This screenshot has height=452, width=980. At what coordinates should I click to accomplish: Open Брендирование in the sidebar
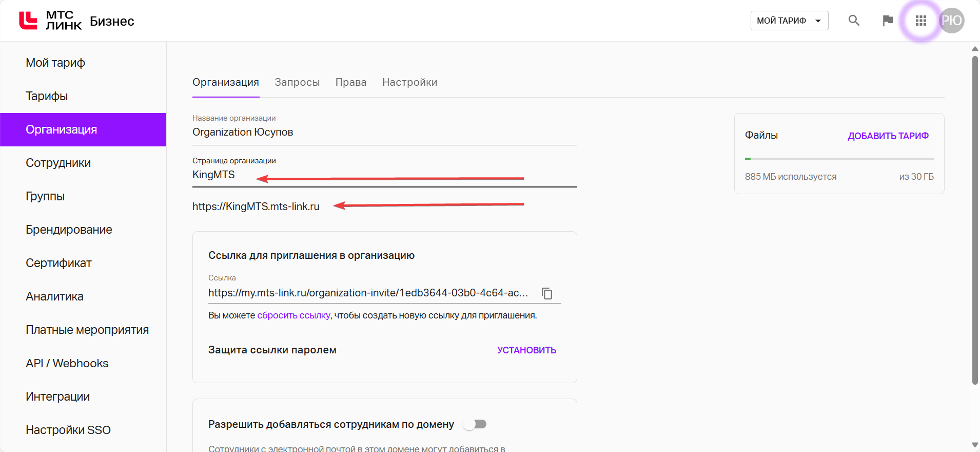pos(83,230)
